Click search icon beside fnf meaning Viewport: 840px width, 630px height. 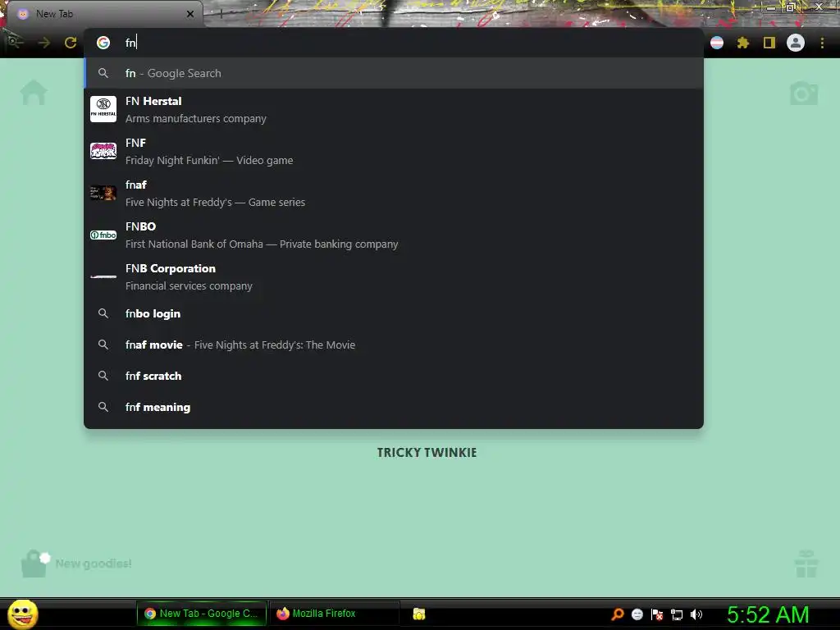(x=103, y=407)
